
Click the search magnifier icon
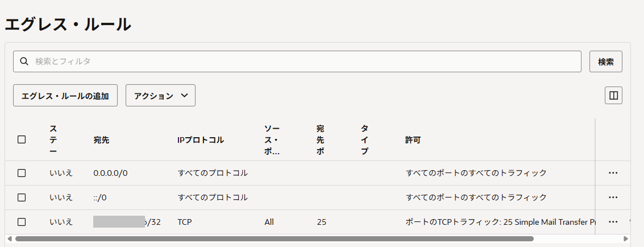tap(24, 61)
